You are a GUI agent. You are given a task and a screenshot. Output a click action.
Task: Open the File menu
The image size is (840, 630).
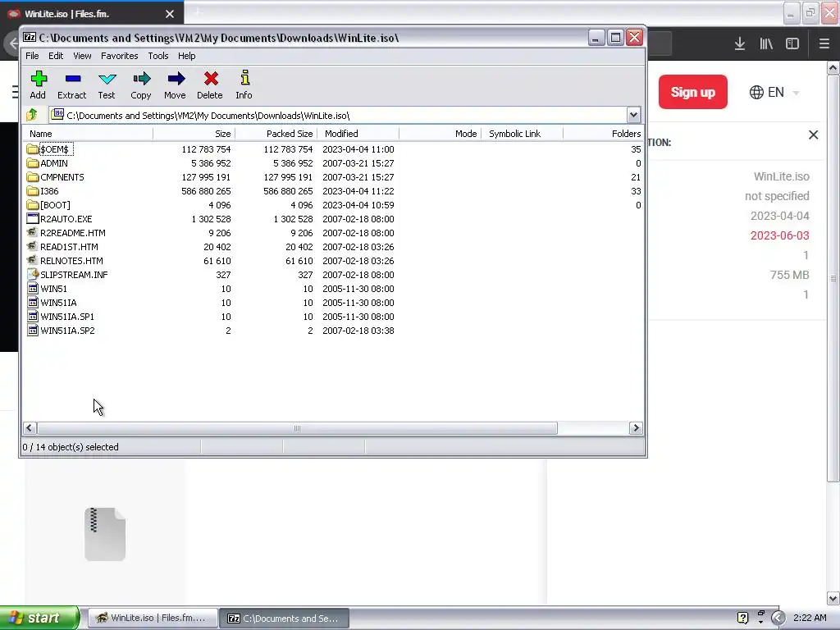pyautogui.click(x=32, y=56)
